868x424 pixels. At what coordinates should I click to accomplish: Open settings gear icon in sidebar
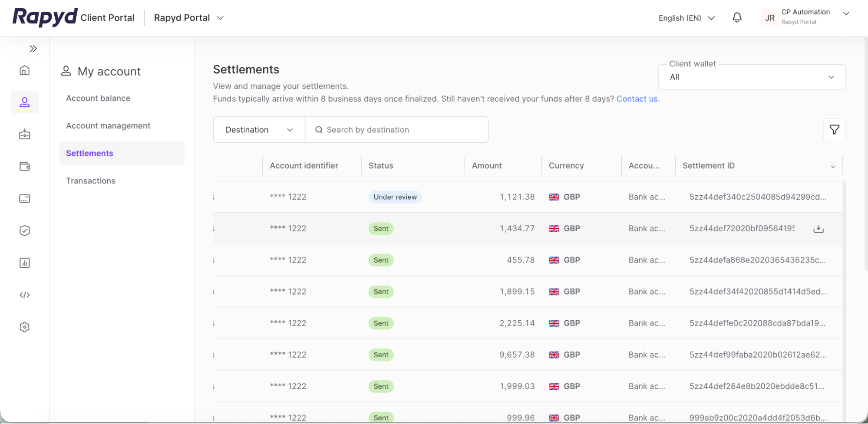[25, 327]
